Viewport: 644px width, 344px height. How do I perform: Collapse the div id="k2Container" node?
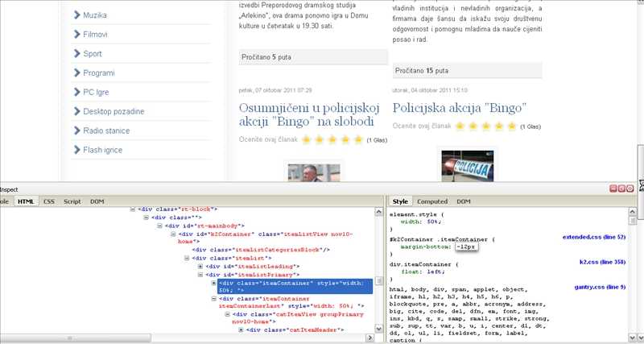tap(173, 234)
